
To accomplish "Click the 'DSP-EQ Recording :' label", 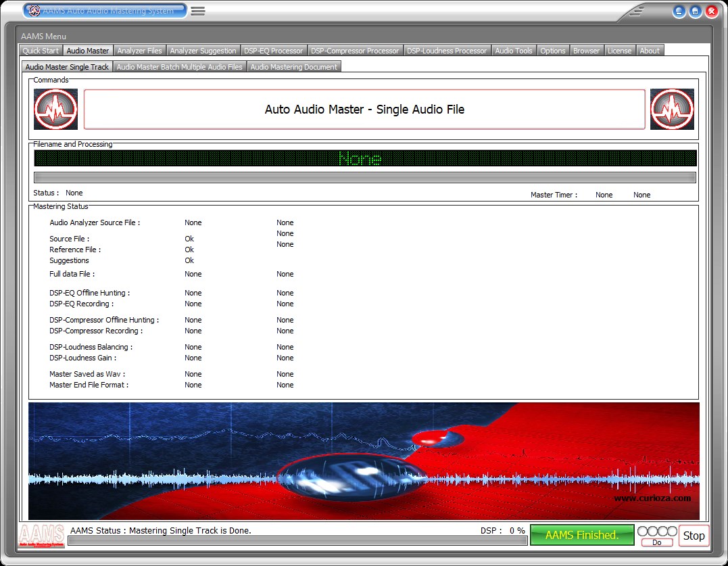I will [82, 304].
